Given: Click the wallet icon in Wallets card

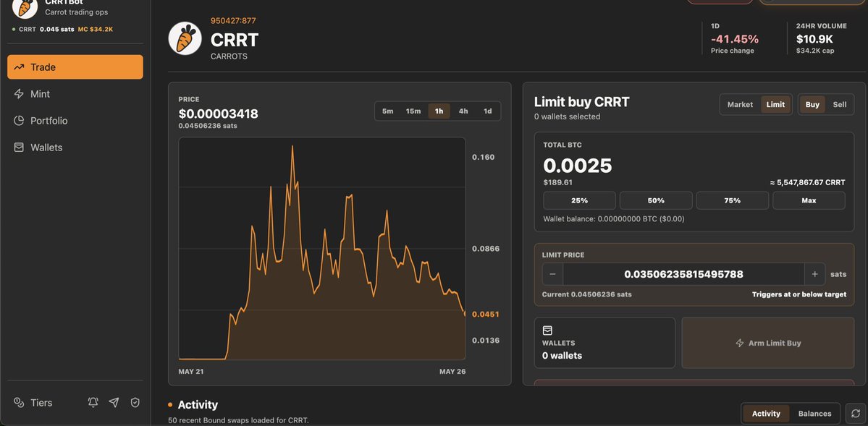Looking at the screenshot, I should point(547,331).
